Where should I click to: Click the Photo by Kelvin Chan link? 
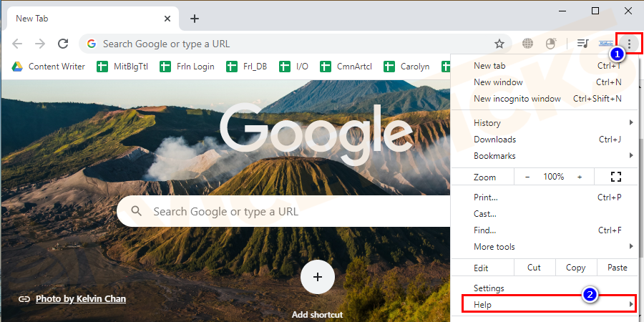[x=81, y=298]
